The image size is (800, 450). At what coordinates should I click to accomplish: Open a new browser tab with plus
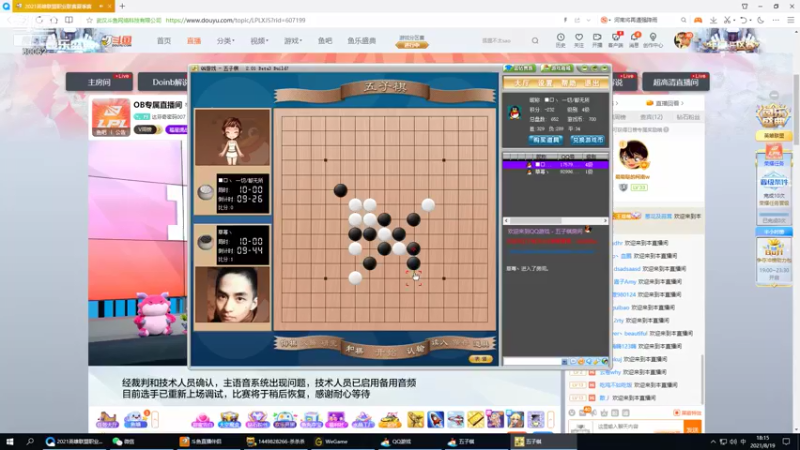(x=122, y=6)
